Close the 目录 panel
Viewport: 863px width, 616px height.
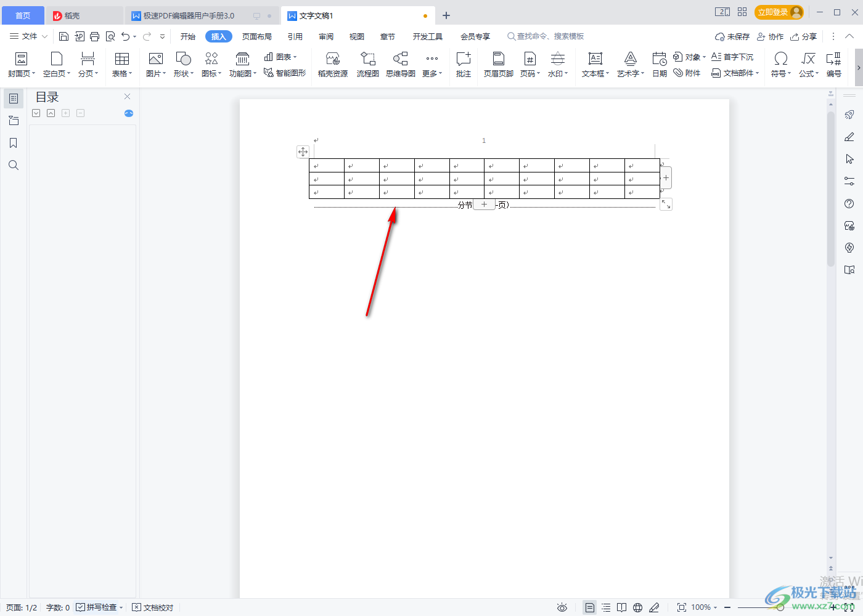pyautogui.click(x=128, y=97)
